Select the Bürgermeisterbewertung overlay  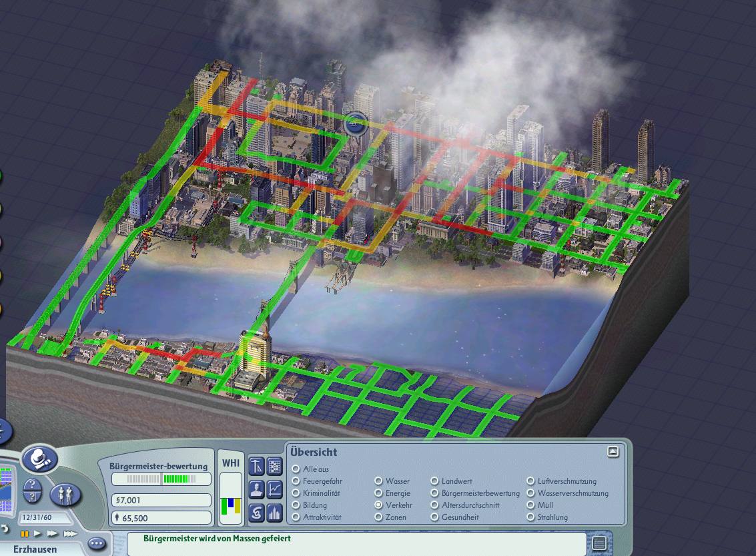(x=434, y=493)
